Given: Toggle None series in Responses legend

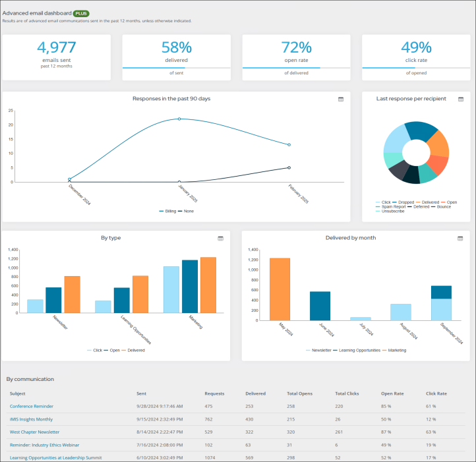Looking at the screenshot, I should (x=186, y=212).
